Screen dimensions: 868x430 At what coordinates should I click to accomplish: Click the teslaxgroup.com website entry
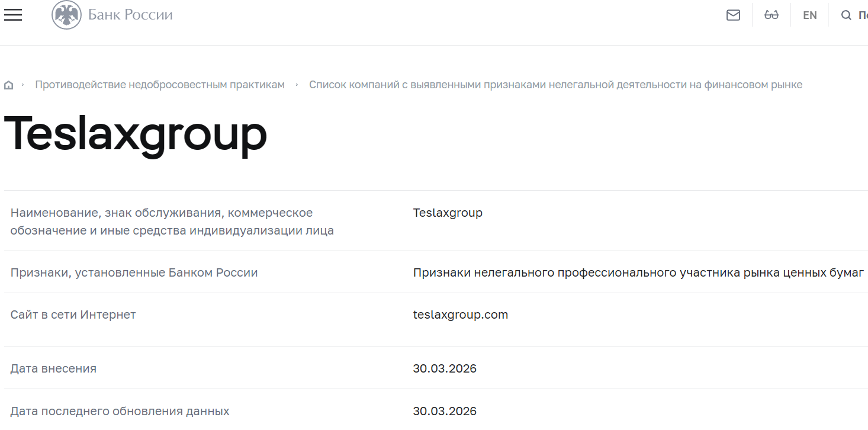point(461,315)
